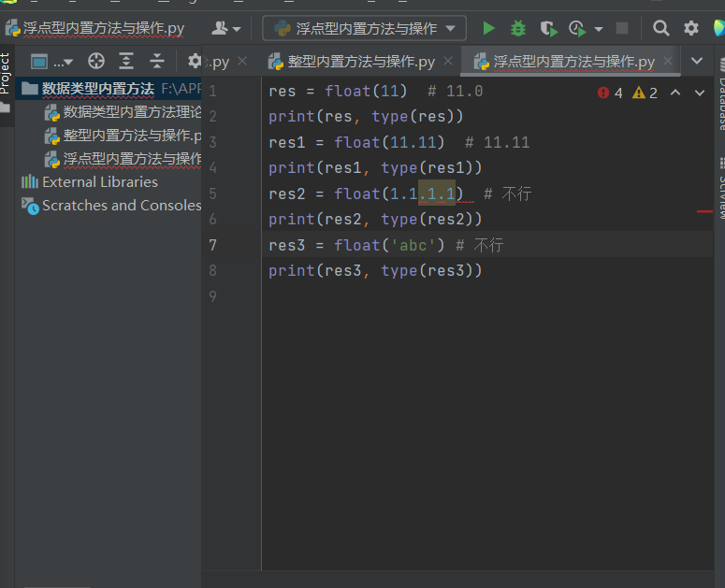725x588 pixels.
Task: Run the current configuration with the green Run button
Action: [x=488, y=28]
